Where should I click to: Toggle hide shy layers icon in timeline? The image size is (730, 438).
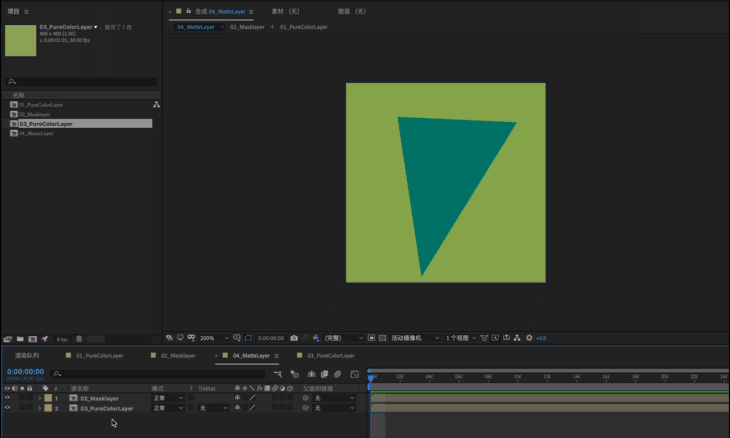pyautogui.click(x=311, y=374)
